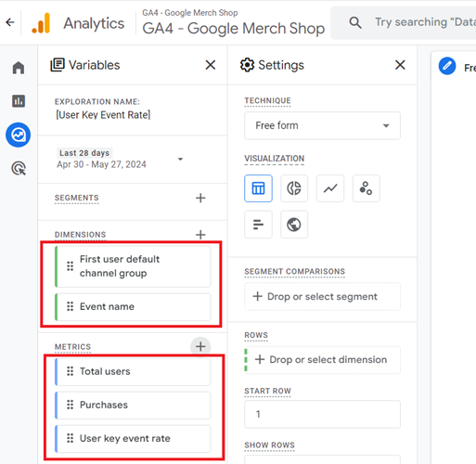
Task: Add a new dimension with plus icon
Action: point(200,235)
